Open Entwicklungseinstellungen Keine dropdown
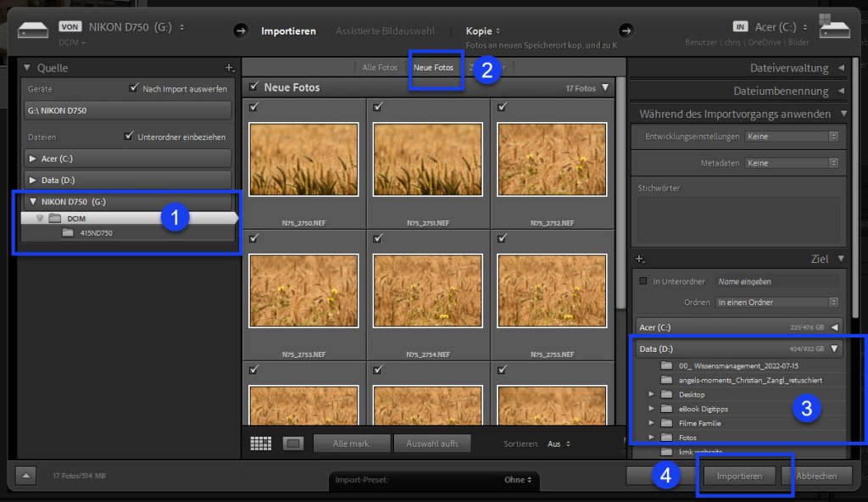This screenshot has width=868, height=502. 792,137
